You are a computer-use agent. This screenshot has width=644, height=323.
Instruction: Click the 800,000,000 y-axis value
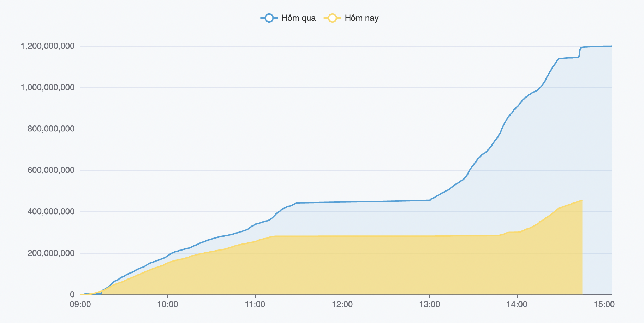click(x=51, y=129)
